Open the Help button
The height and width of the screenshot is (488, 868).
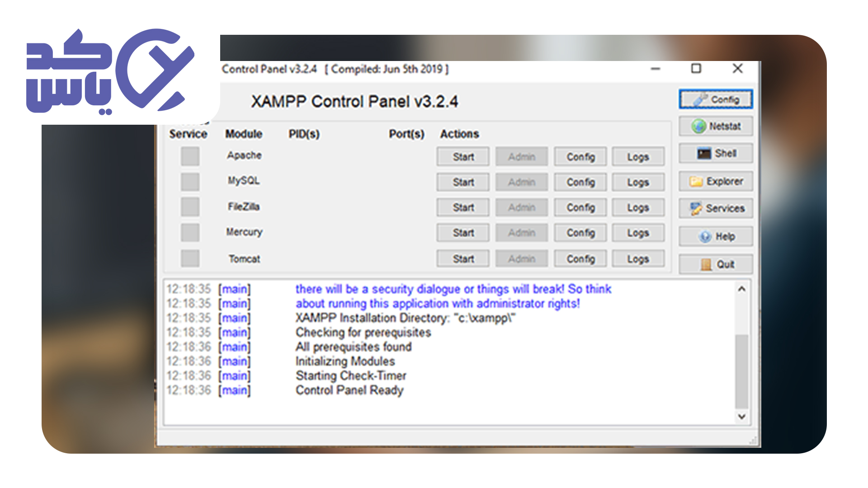(716, 236)
